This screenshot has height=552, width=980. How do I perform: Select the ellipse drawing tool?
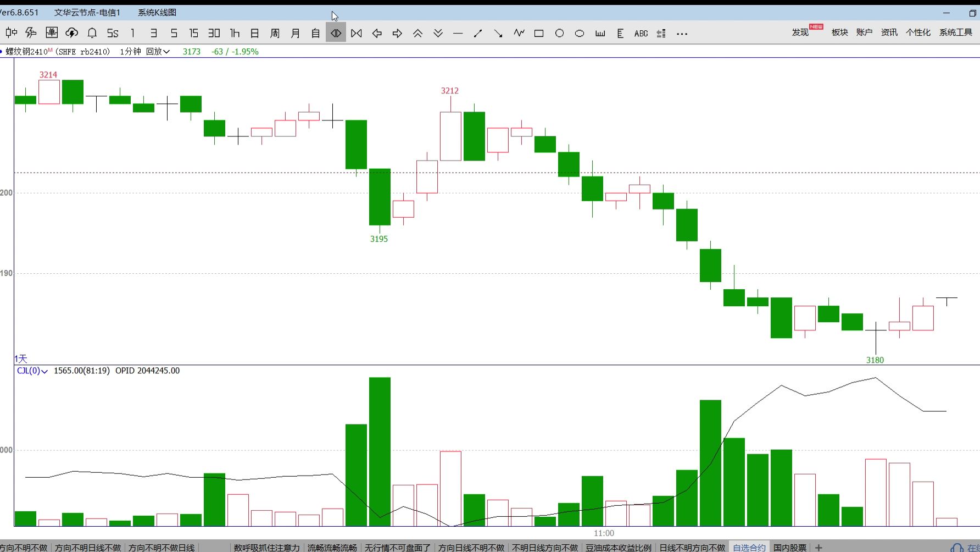580,34
